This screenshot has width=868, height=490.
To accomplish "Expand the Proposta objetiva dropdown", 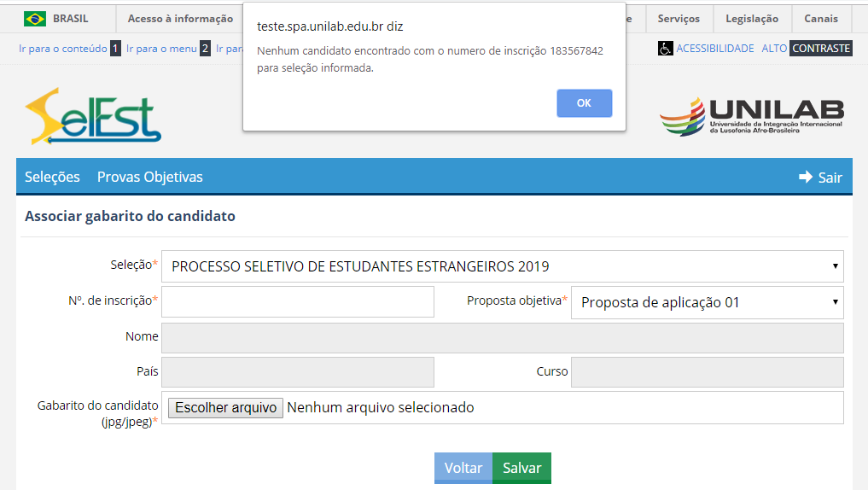I will pos(707,302).
